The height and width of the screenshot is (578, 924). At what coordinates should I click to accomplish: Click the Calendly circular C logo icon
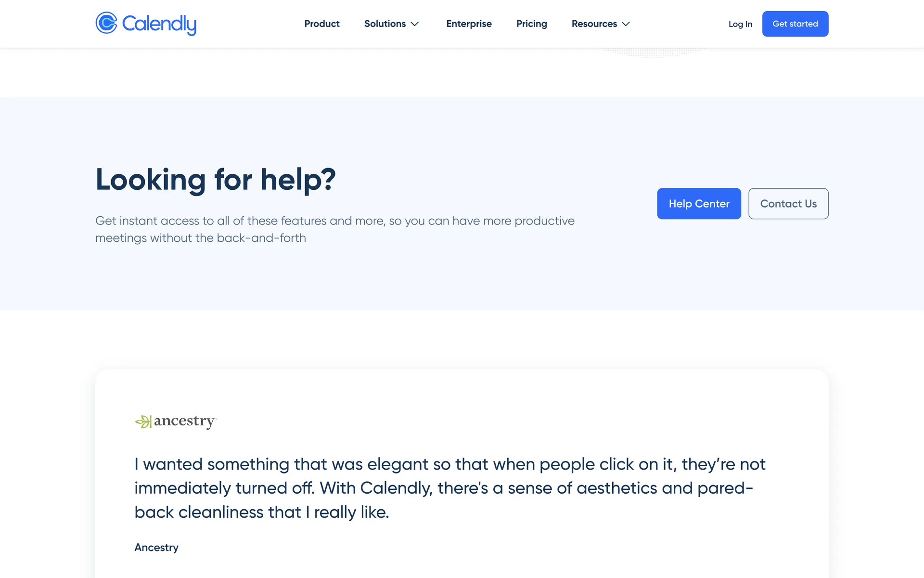106,23
